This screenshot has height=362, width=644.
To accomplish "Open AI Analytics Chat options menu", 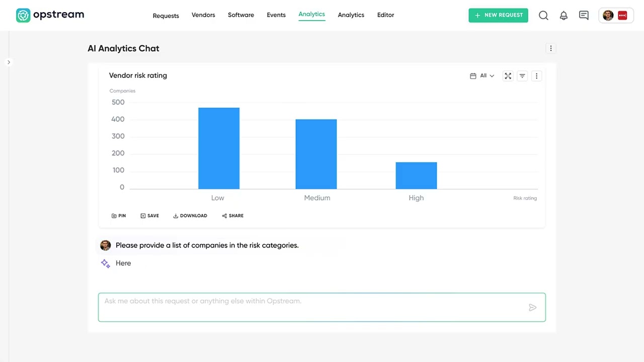I will 551,48.
